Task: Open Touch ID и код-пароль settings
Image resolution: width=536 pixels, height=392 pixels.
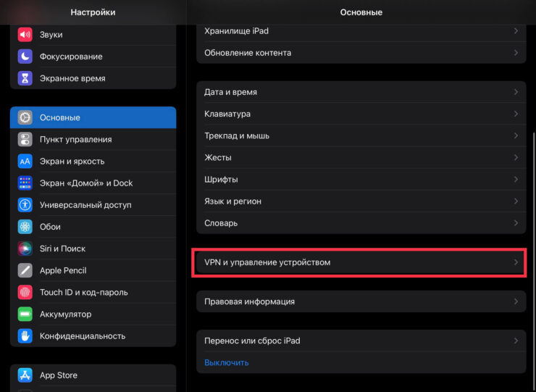Action: tap(93, 293)
